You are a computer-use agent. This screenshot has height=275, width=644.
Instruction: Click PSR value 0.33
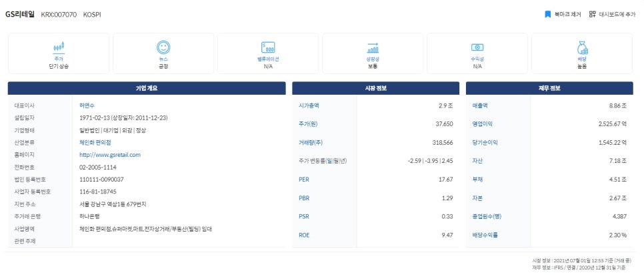[447, 217]
